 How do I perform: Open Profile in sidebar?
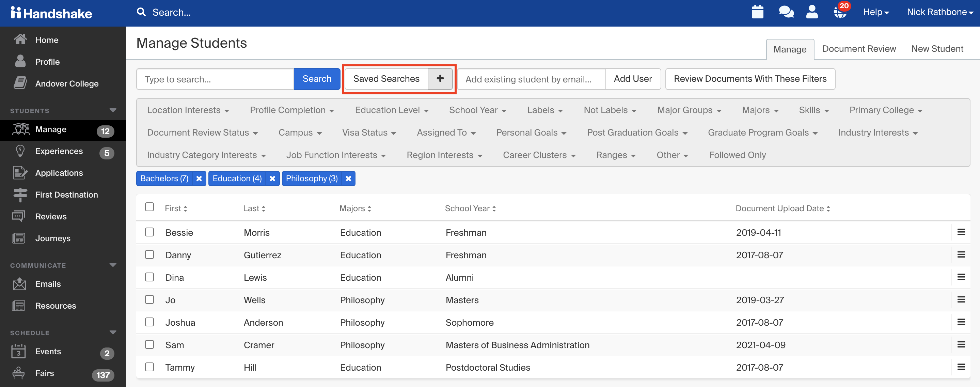click(x=63, y=62)
